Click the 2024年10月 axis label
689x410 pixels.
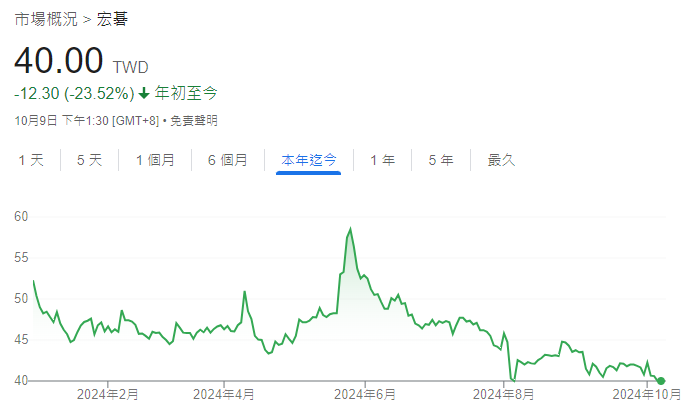647,394
